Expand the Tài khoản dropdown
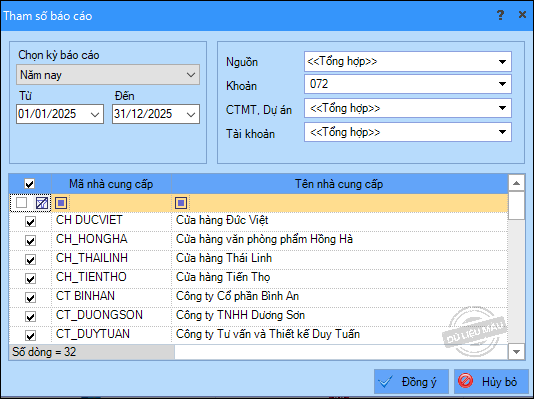Image resolution: width=534 pixels, height=399 pixels. (x=502, y=132)
